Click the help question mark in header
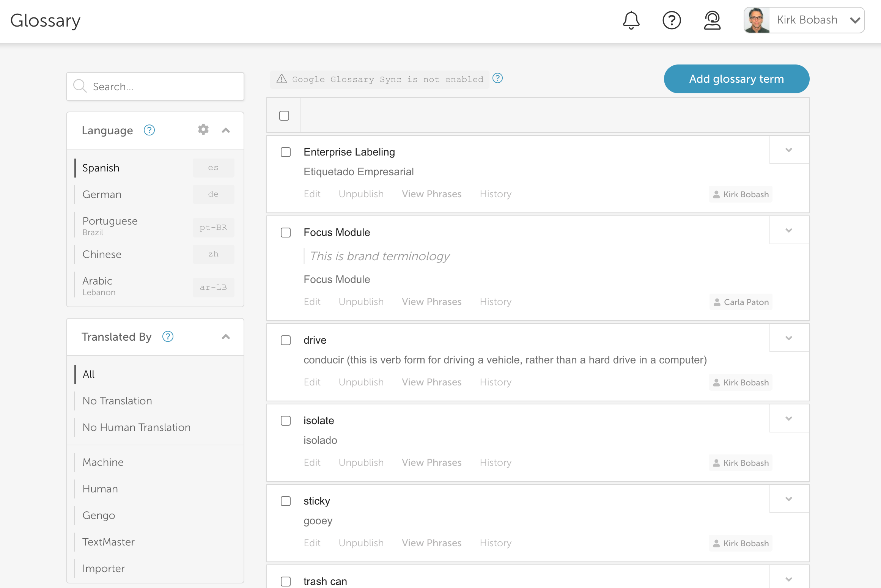This screenshot has width=881, height=588. (672, 20)
